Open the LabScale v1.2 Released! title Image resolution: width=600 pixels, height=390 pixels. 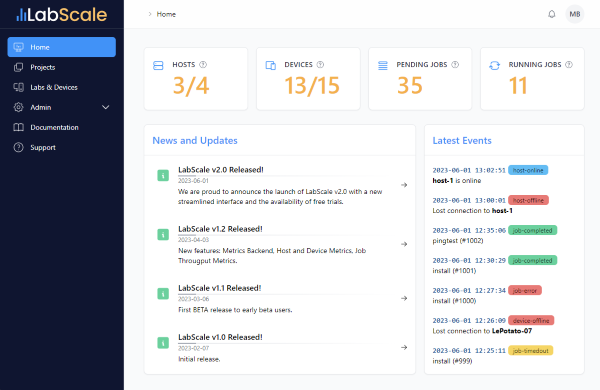220,229
